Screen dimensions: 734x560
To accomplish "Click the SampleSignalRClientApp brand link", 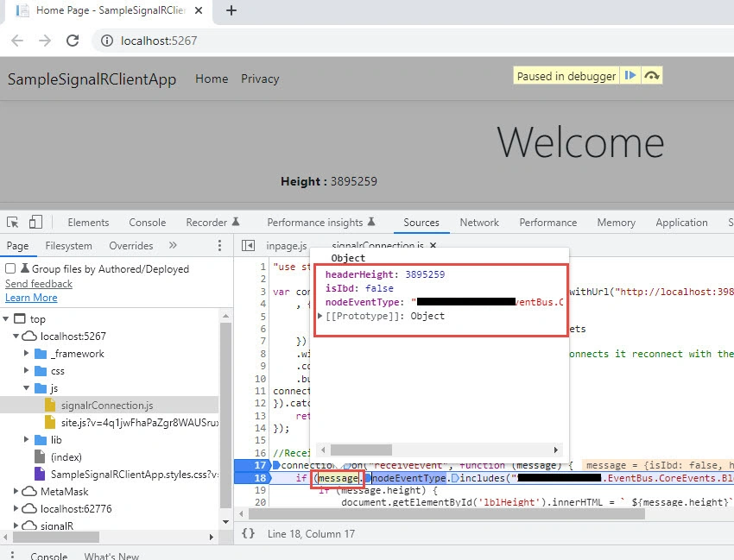I will (x=92, y=79).
